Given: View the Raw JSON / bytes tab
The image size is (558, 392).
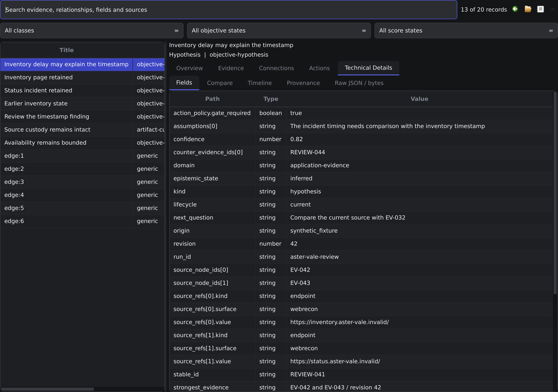Looking at the screenshot, I should pos(359,83).
